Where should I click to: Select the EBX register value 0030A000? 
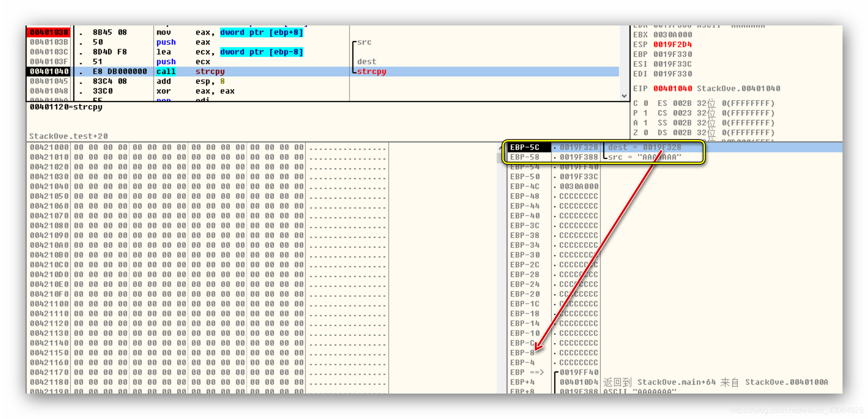[x=673, y=35]
